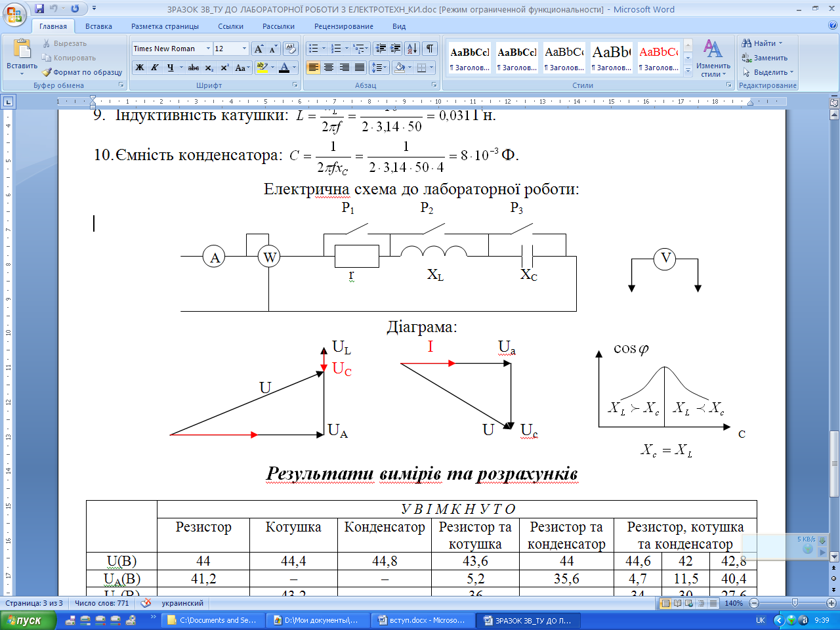Click the borders icon
The image size is (840, 630).
coord(422,67)
